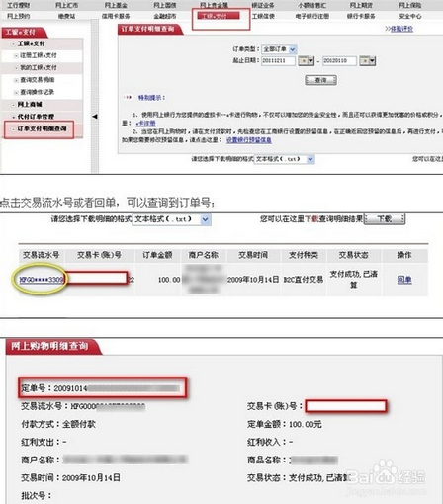
Task: Click the end date input field
Action: click(339, 61)
